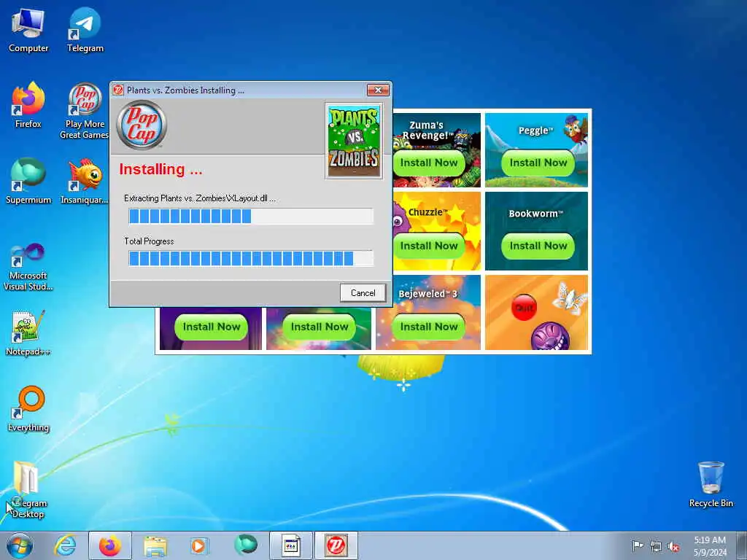Select Microsoft Visual Studio desktop shortcut

(x=28, y=267)
